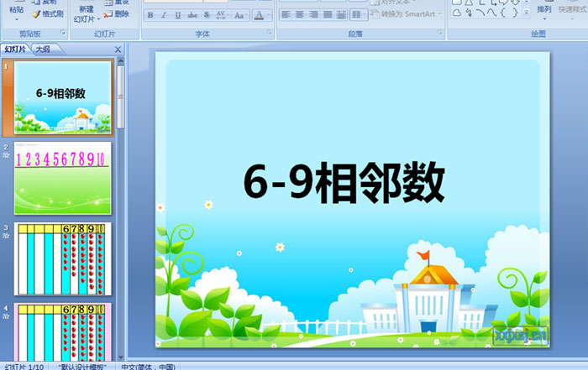
Task: Select slide 3 thumbnail with striped table
Action: tap(63, 258)
